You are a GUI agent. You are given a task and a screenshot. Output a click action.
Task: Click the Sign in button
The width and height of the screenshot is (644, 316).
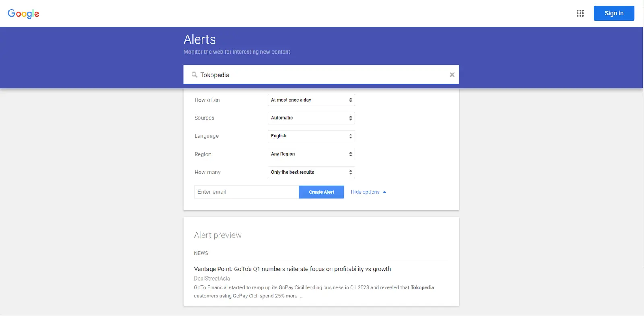click(614, 13)
